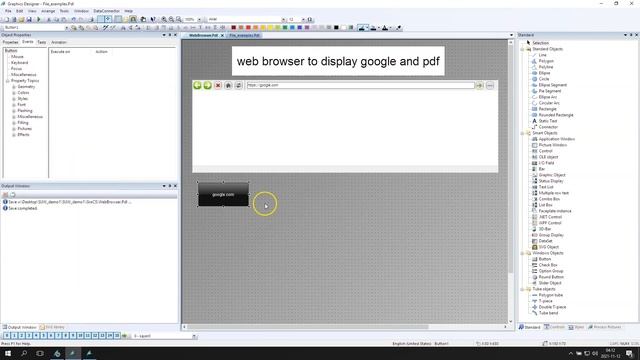Viewport: 640px width, 360px height.
Task: Pick the yellow color swatch
Action: (270, 28)
